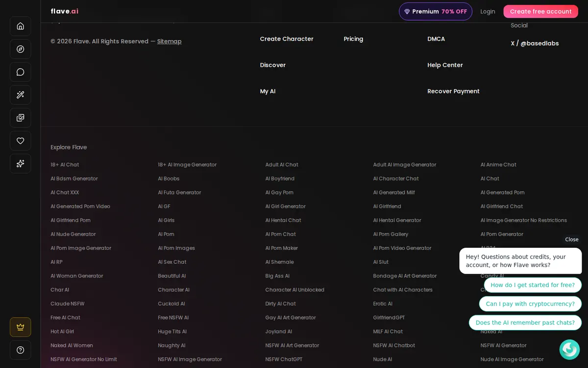This screenshot has width=588, height=368.
Task: Open the Recover Payment link
Action: (x=453, y=91)
